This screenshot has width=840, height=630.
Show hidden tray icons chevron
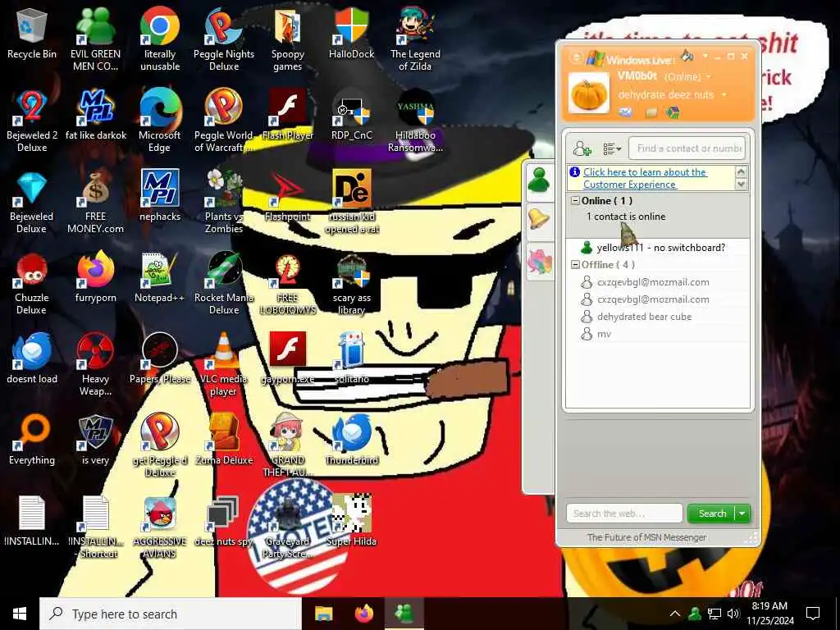click(x=675, y=614)
